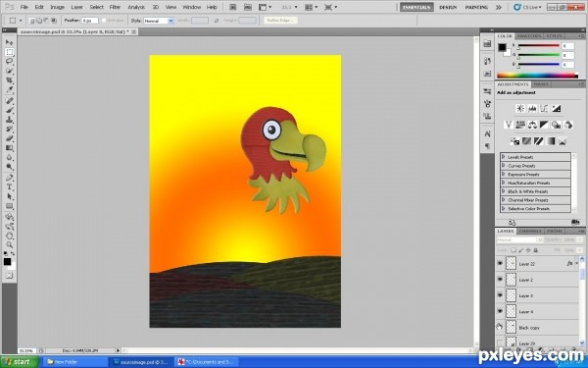Select the Rectangular Marquee tool in toolbox
The width and height of the screenshot is (588, 368).
click(x=10, y=52)
